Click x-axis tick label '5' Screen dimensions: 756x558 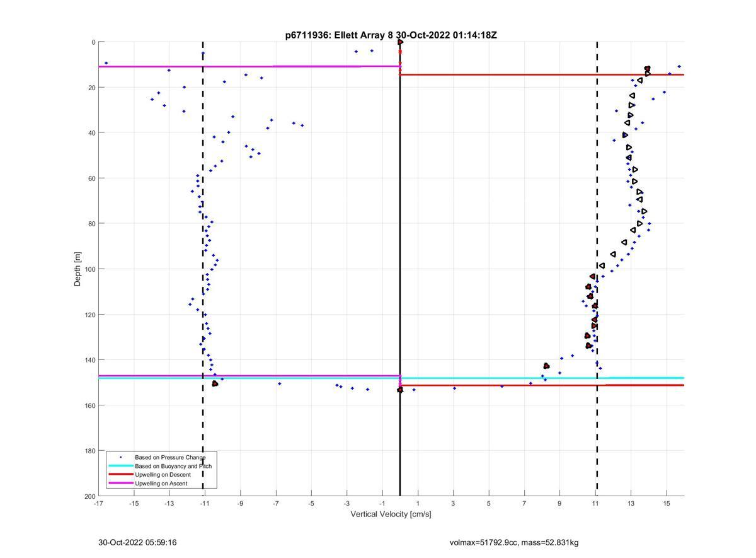point(488,503)
